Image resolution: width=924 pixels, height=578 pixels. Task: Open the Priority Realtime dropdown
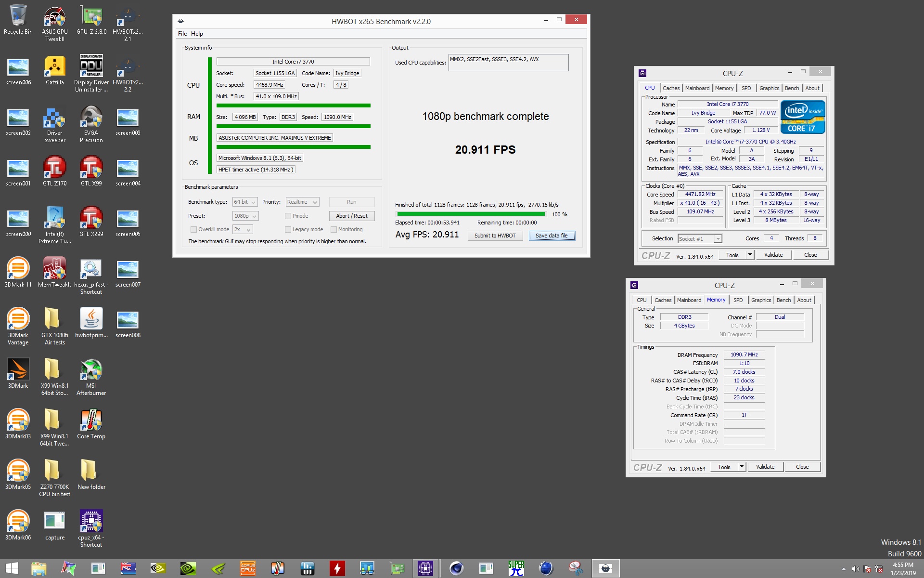click(302, 202)
